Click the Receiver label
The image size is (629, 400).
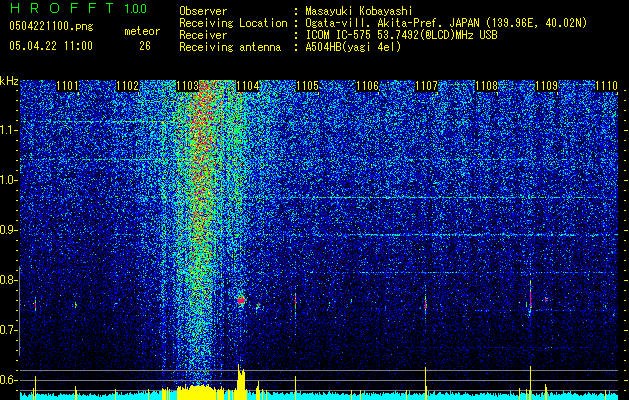tap(203, 35)
